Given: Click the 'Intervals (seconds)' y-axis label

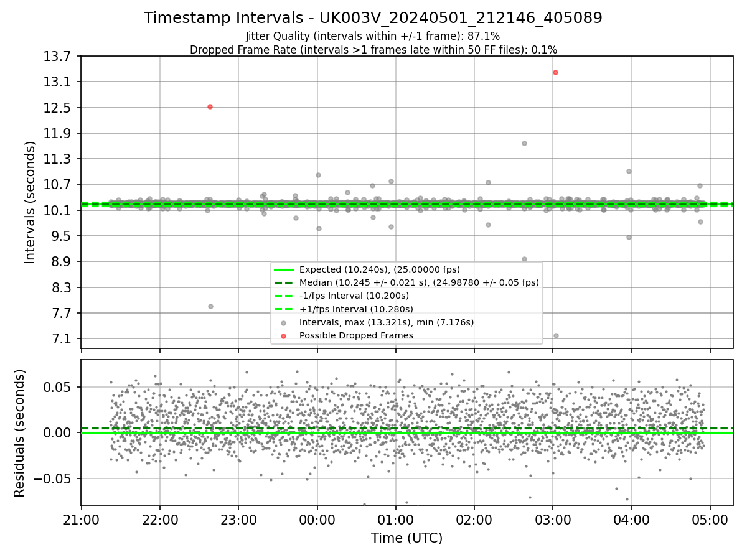Looking at the screenshot, I should (30, 202).
